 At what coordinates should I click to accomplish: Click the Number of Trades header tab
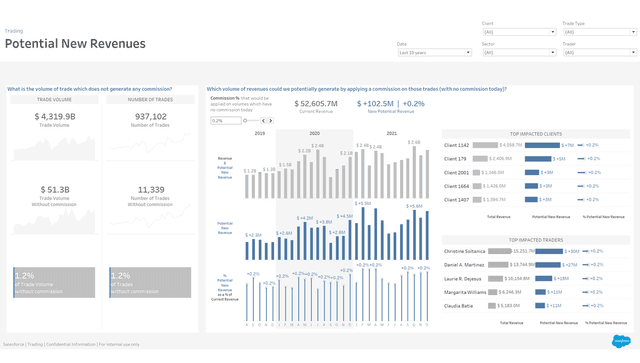click(x=150, y=100)
